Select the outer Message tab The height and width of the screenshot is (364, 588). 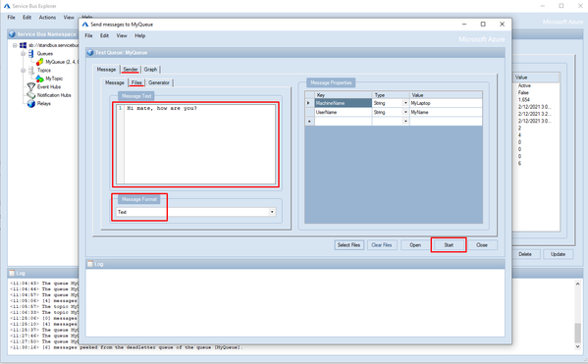(106, 70)
